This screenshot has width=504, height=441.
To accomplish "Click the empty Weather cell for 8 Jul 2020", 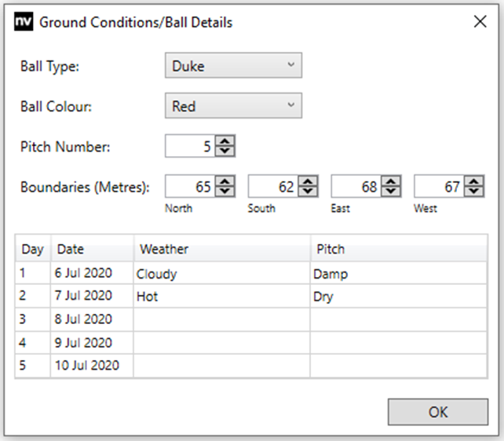I will click(221, 319).
